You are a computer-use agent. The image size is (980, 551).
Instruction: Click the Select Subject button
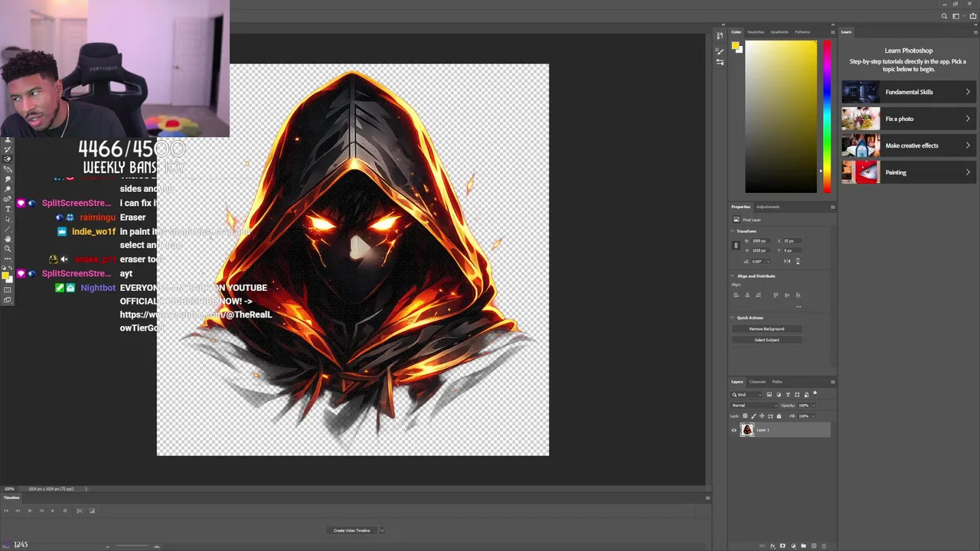(x=766, y=340)
